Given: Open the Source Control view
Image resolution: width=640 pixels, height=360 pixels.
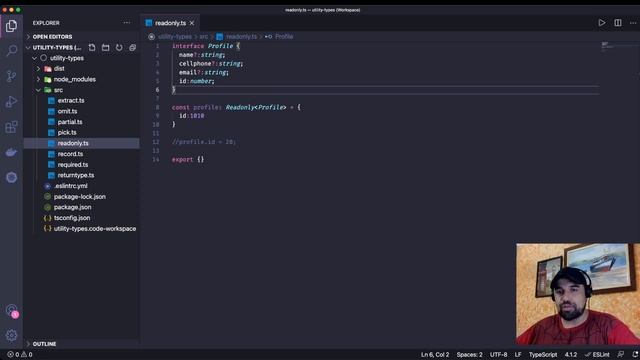Looking at the screenshot, I should tap(11, 76).
